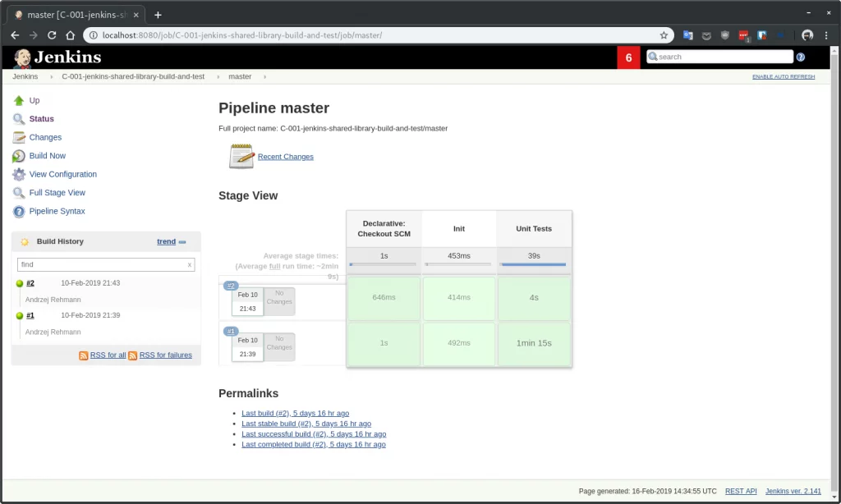Image resolution: width=841 pixels, height=504 pixels.
Task: Click the Checkout SCM 646ms stage cell
Action: 384,298
